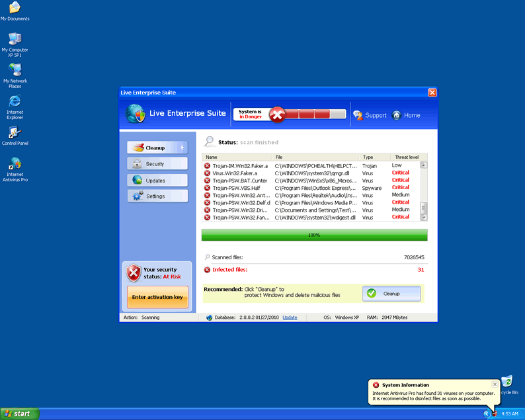This screenshot has width=525, height=420.
Task: Open the Settings sidebar section
Action: point(157,196)
